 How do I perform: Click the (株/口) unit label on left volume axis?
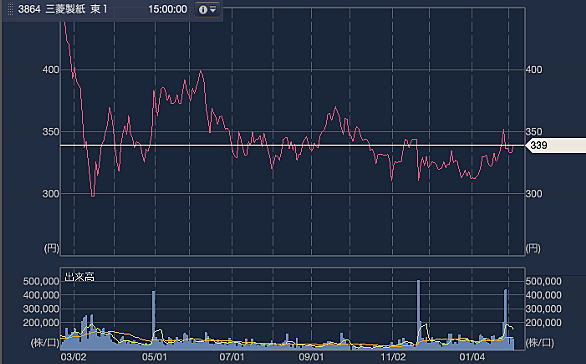point(45,343)
